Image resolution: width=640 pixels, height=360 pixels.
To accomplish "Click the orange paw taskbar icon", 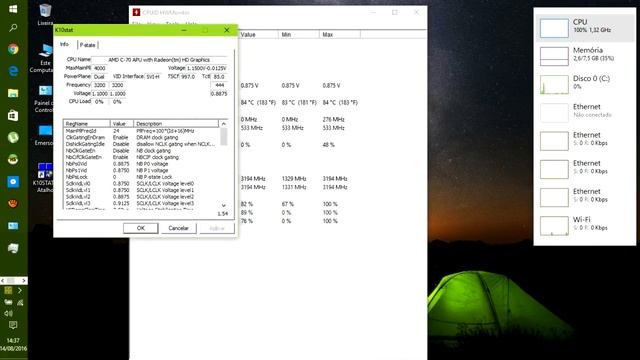I will tap(13, 203).
